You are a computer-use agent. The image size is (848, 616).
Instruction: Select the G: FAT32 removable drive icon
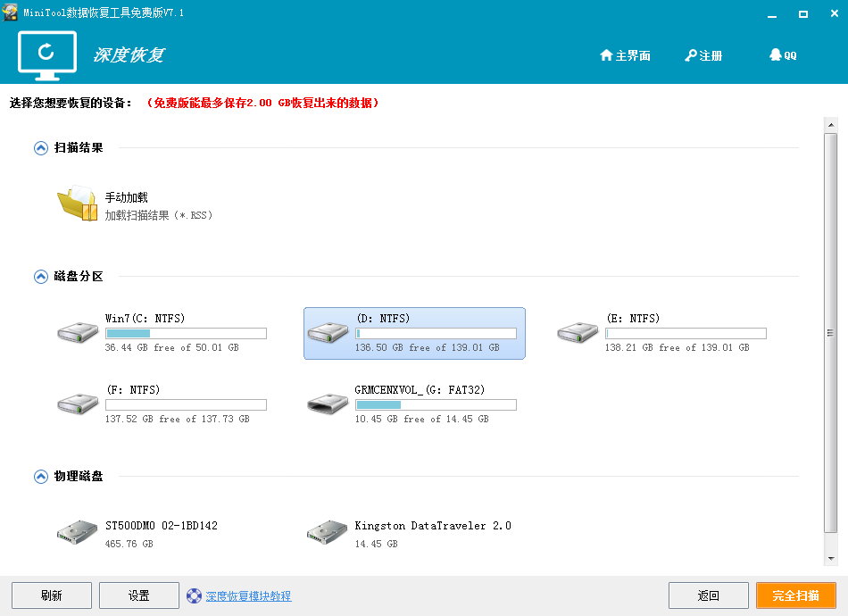tap(328, 404)
